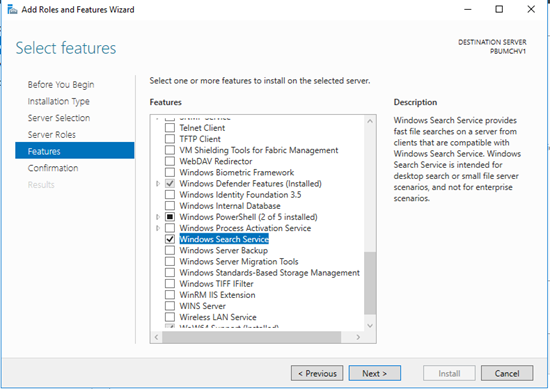550x389 pixels.
Task: Click horizontal scrollbar right arrow
Action: pos(358,337)
